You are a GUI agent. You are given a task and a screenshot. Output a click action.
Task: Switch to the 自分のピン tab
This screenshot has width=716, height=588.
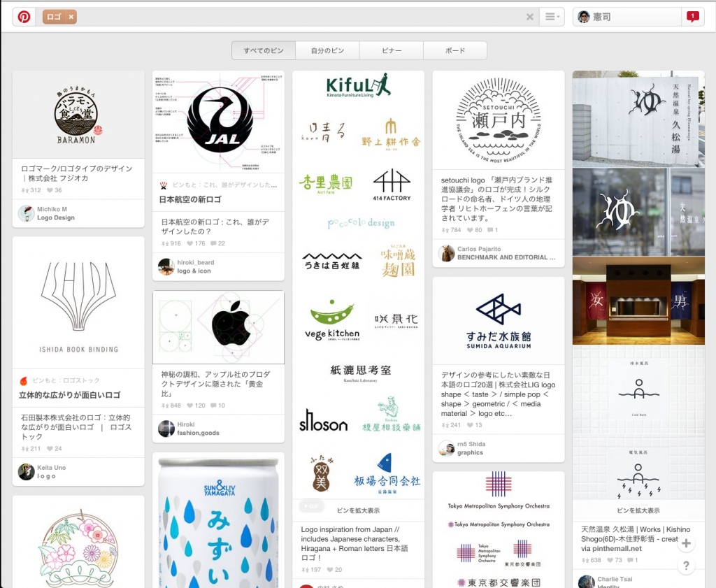(x=327, y=50)
